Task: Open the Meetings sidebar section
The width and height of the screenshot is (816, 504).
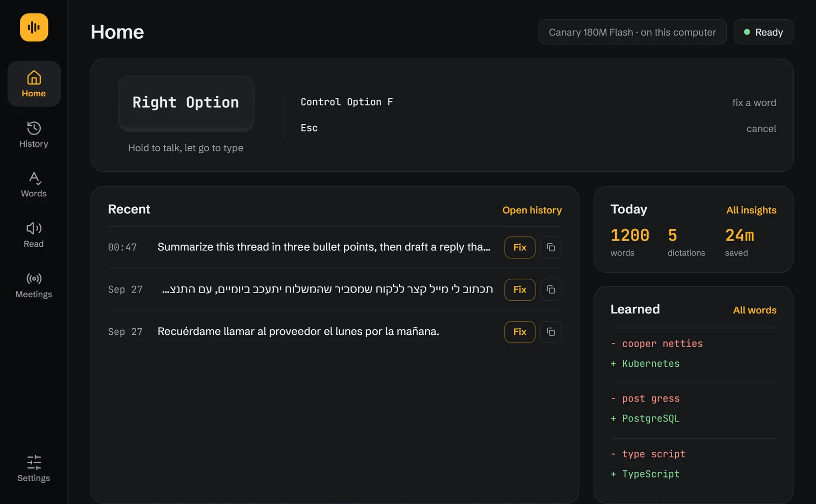Action: pyautogui.click(x=34, y=285)
